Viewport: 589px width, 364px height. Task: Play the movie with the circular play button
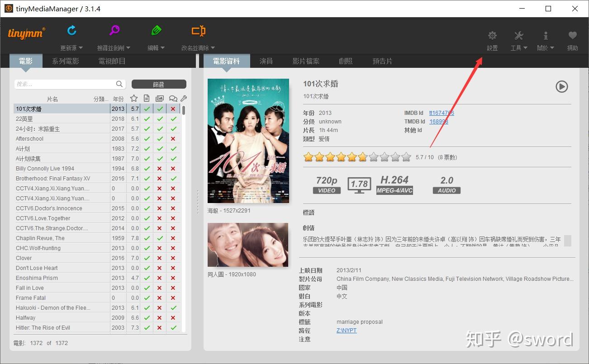(562, 87)
